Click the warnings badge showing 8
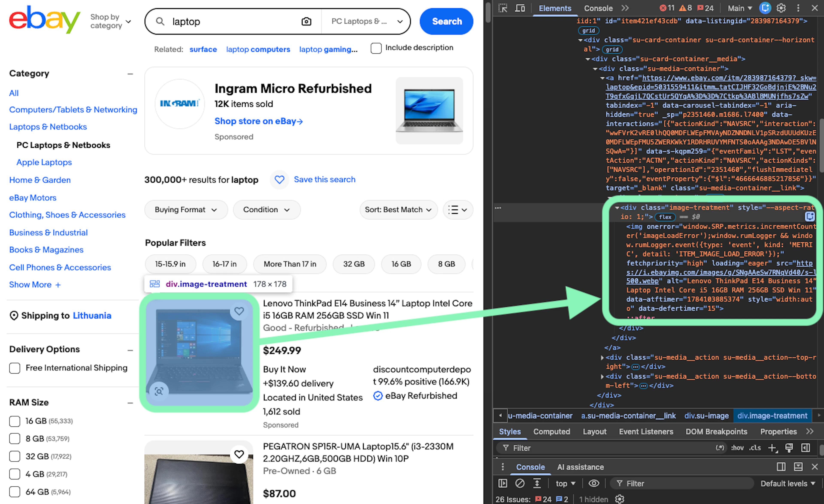Image resolution: width=824 pixels, height=504 pixels. 686,8
